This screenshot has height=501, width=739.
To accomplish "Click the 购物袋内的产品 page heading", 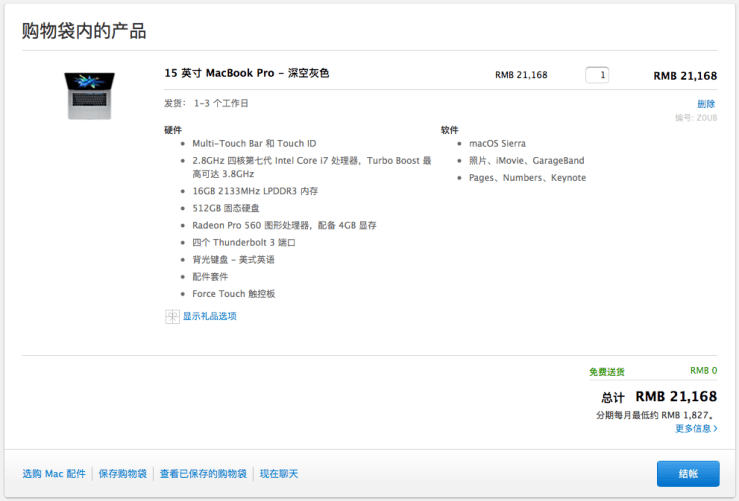I will (x=84, y=31).
